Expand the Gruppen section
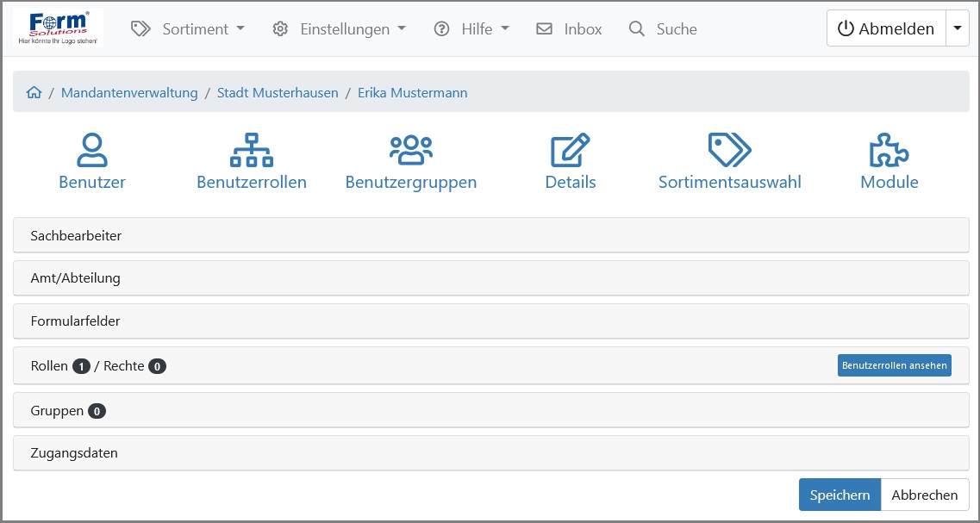This screenshot has width=980, height=523. 491,410
